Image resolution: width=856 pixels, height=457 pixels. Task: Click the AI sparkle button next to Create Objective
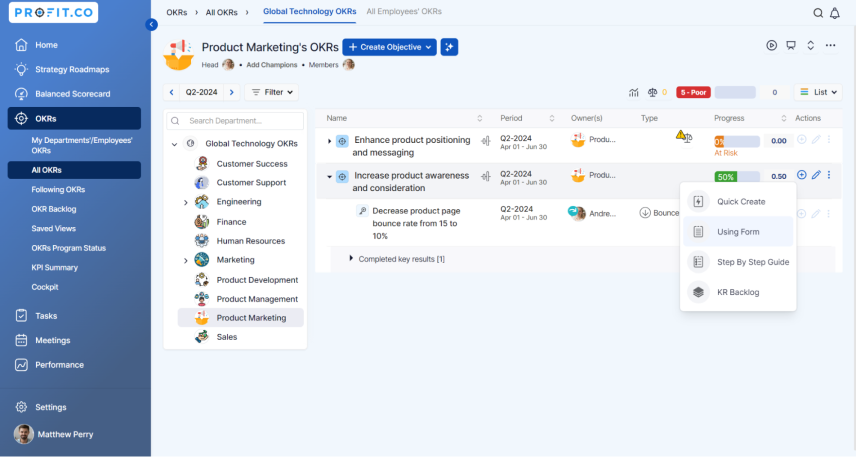[x=449, y=47]
